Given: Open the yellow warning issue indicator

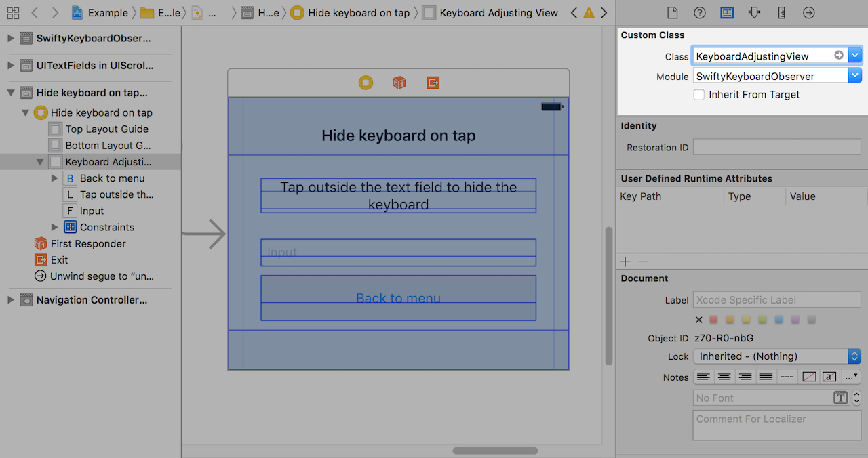Looking at the screenshot, I should pyautogui.click(x=589, y=13).
